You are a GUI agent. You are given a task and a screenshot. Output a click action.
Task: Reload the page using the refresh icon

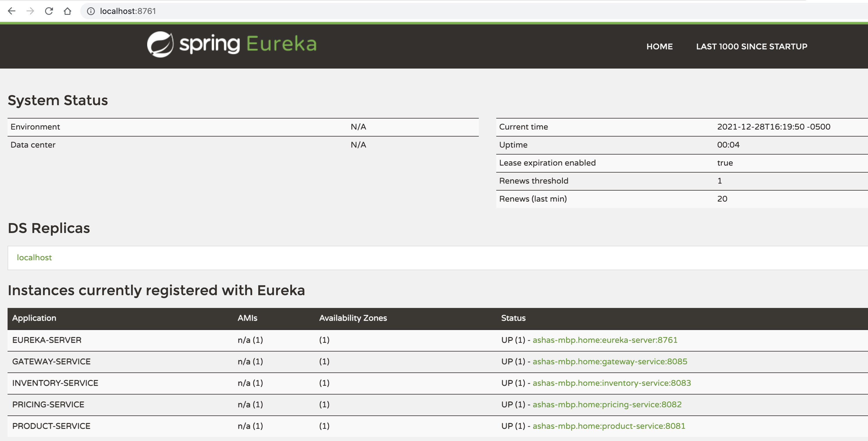(x=49, y=11)
